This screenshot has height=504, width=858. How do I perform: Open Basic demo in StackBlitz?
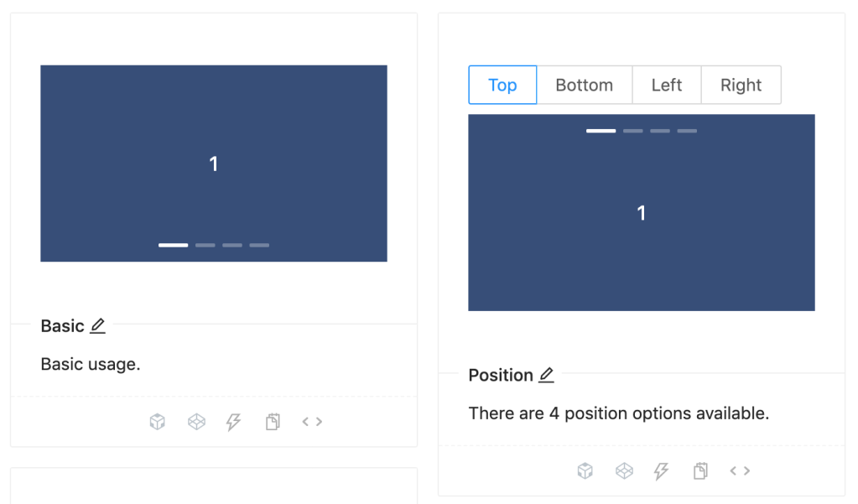pos(234,422)
